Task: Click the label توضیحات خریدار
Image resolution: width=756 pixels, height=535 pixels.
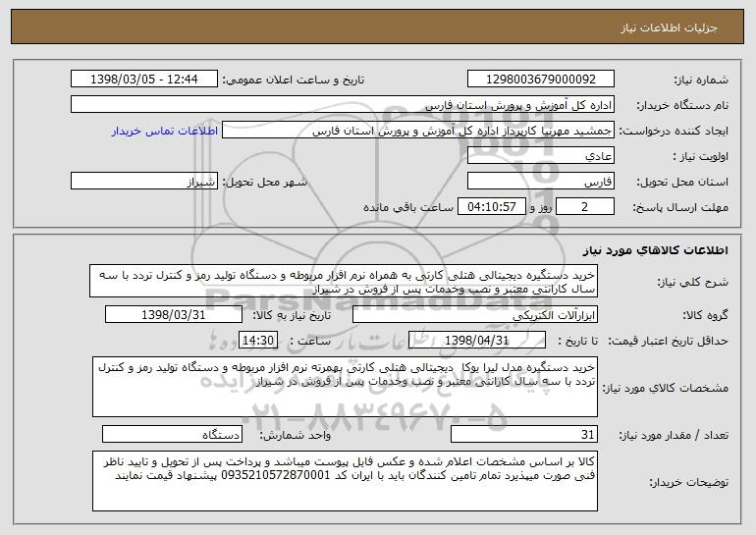Action: click(688, 482)
